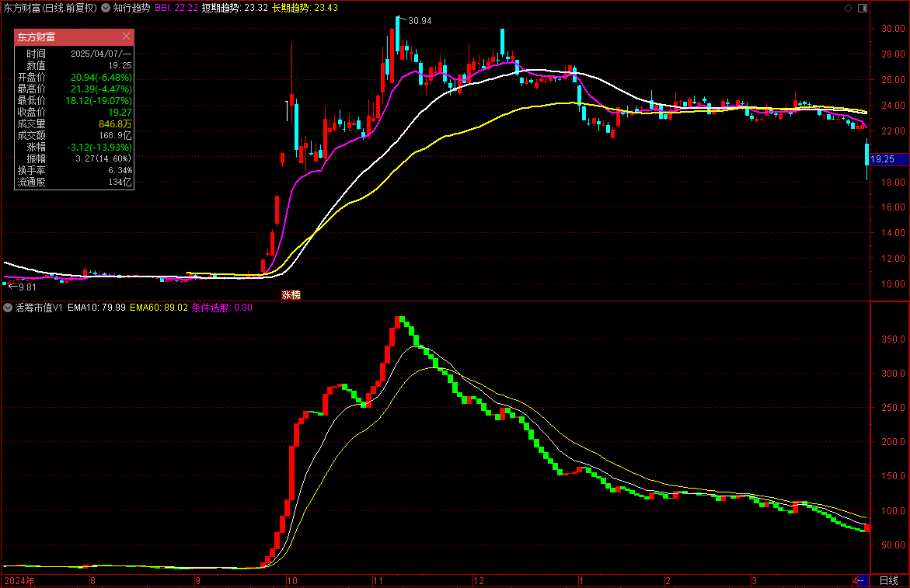
Task: Click the 涨榜 tag below the chart
Action: coord(291,295)
